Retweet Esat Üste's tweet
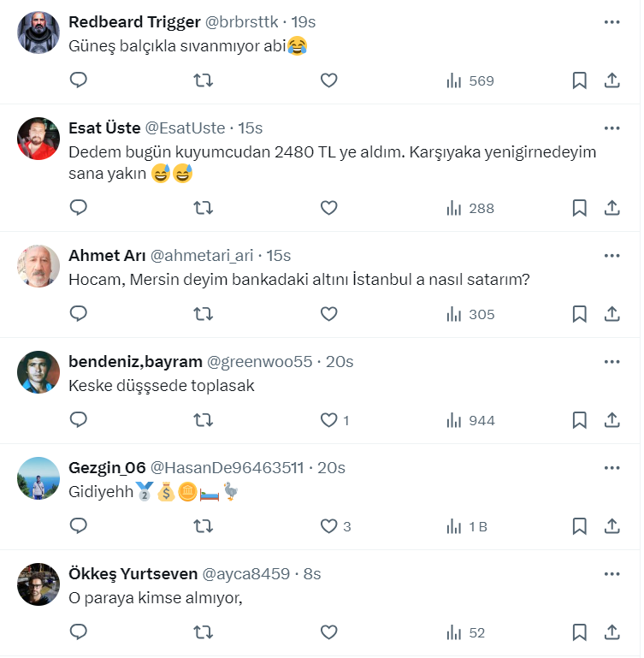The width and height of the screenshot is (644, 658). click(204, 208)
